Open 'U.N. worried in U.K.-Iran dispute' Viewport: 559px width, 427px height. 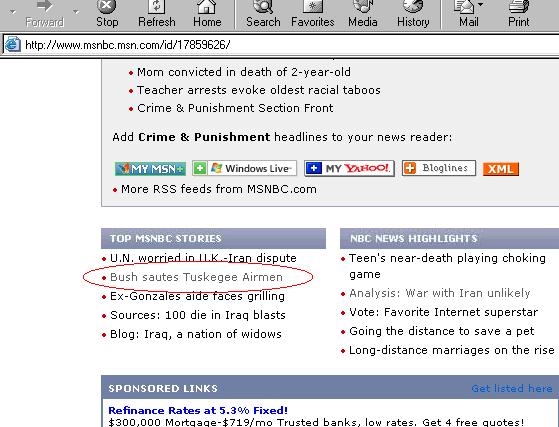click(203, 258)
